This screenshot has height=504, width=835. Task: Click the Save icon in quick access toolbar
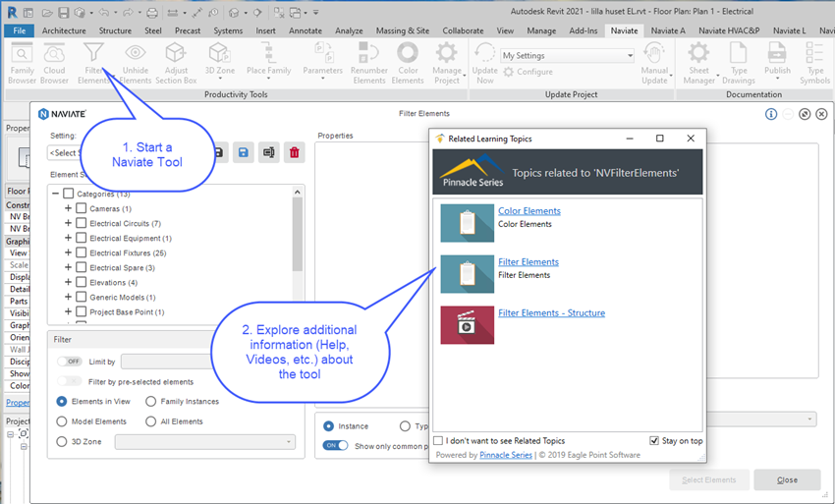(x=64, y=12)
